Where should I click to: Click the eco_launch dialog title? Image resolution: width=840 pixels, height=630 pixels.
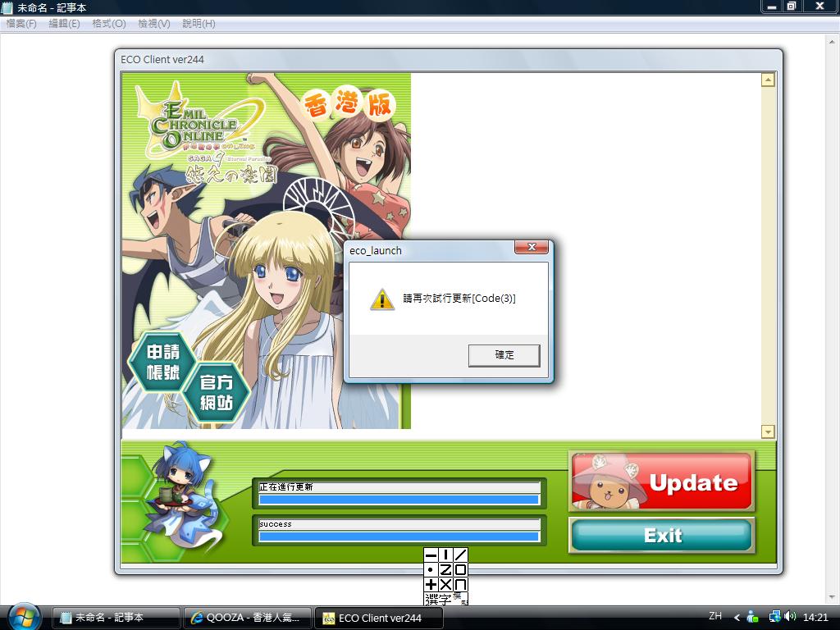[x=376, y=251]
